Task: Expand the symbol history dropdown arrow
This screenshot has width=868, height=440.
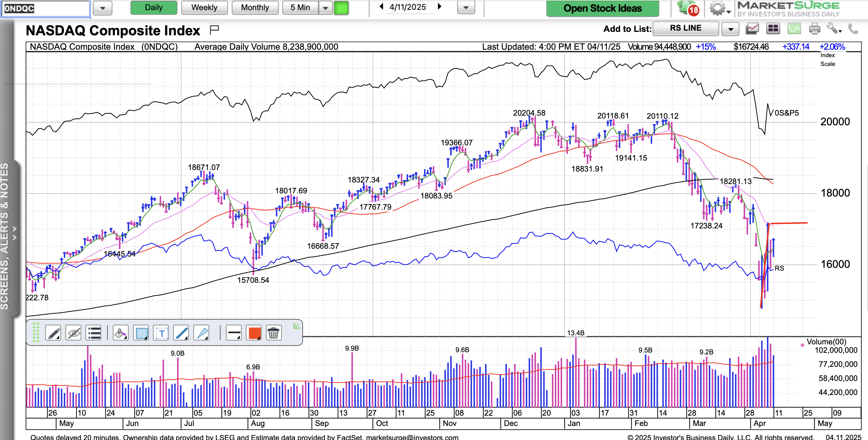Action: [102, 8]
